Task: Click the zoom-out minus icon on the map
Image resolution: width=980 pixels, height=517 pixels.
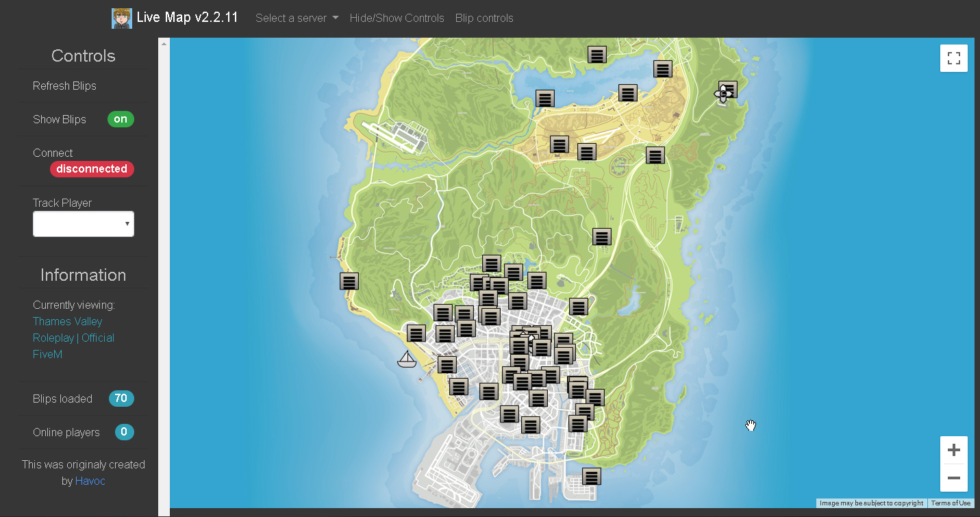Action: click(953, 478)
